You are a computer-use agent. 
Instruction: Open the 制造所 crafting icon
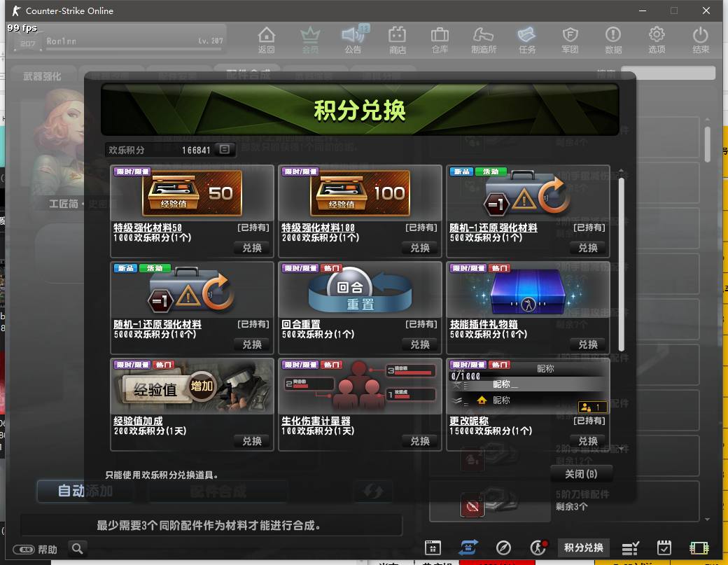484,39
